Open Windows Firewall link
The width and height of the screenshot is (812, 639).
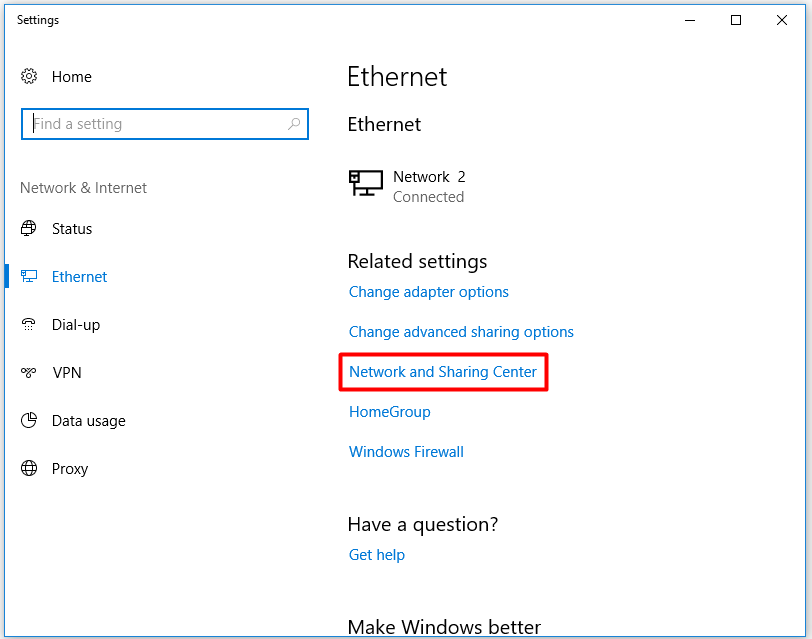(x=406, y=452)
